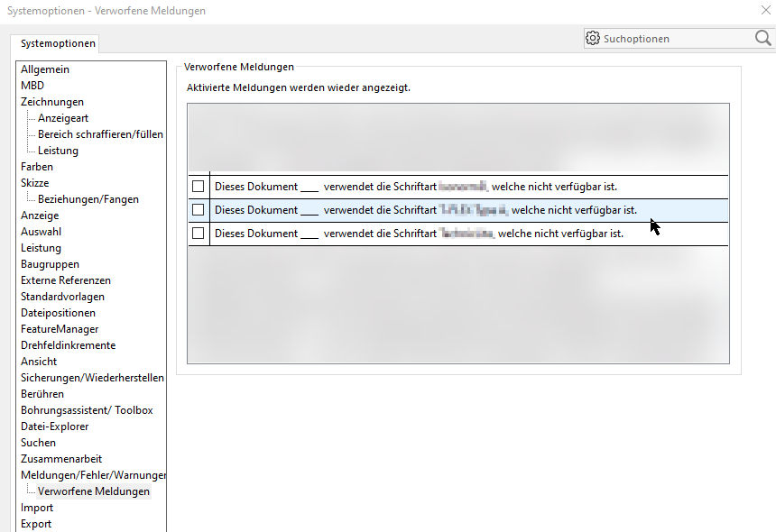Select Meldungen/Fehler/Warnungen category
The height and width of the screenshot is (532, 776).
(93, 475)
